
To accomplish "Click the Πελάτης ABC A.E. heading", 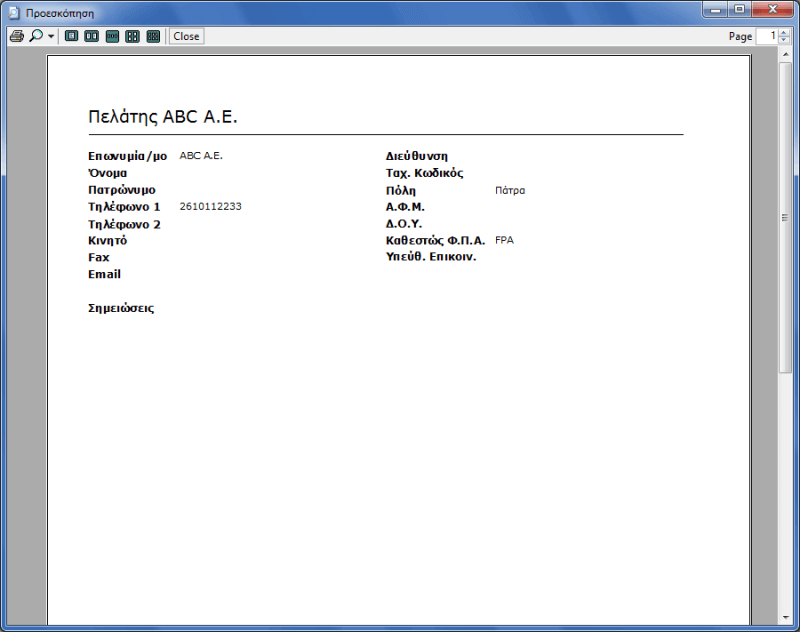I will (x=163, y=117).
